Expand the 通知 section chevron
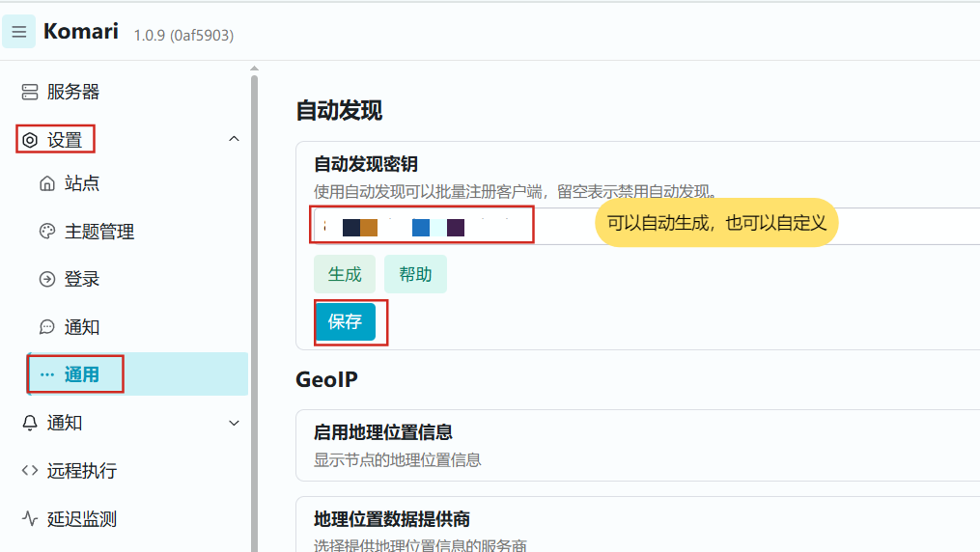Viewport: 980px width, 552px height. click(x=233, y=423)
